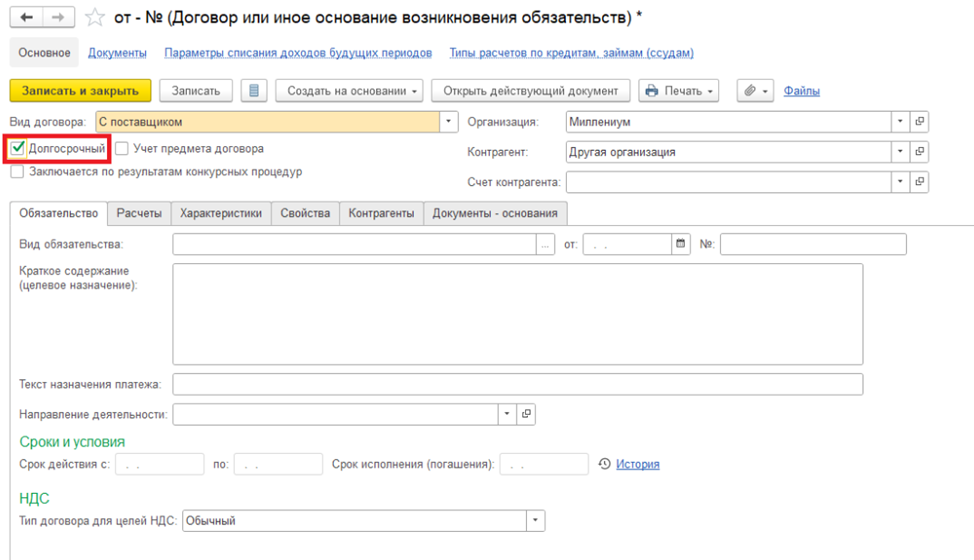Go back with the left arrow
The image size is (974, 560).
[27, 17]
